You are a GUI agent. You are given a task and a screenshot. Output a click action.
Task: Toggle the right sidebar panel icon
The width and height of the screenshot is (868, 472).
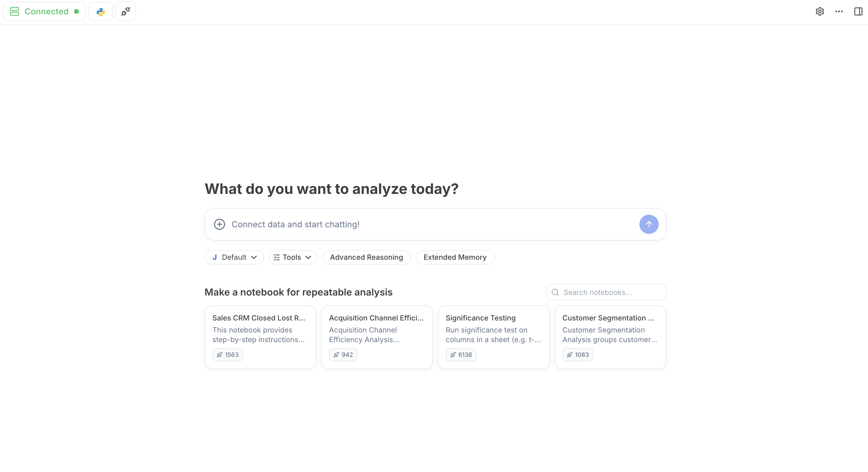click(x=857, y=11)
